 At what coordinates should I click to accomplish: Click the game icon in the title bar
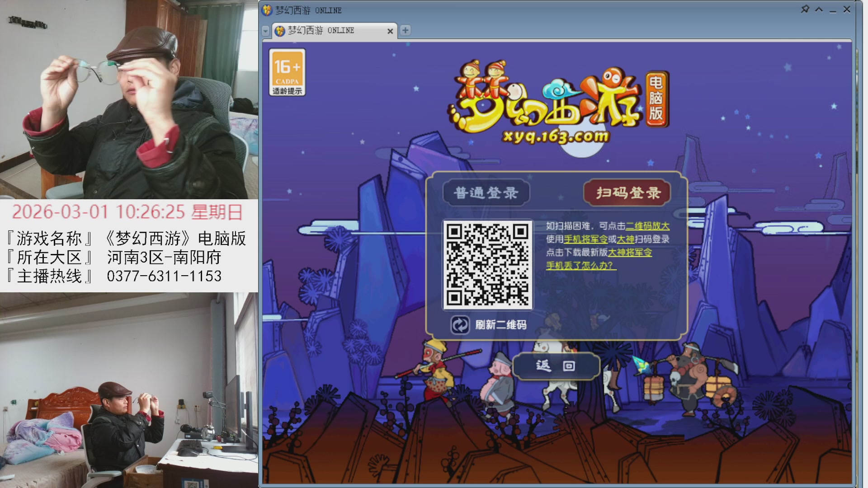coord(267,10)
